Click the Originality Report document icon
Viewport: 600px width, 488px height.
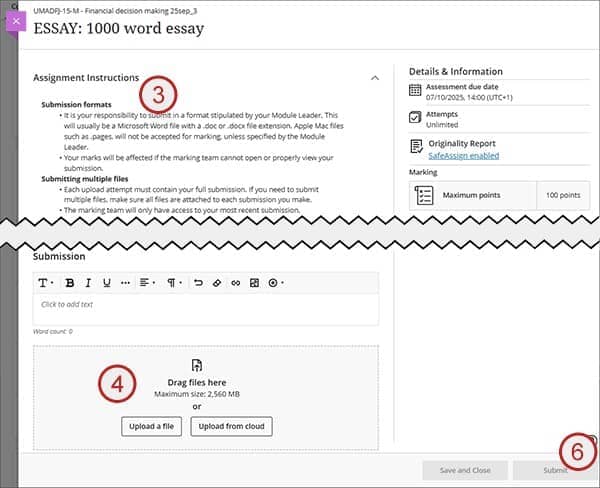coord(416,146)
